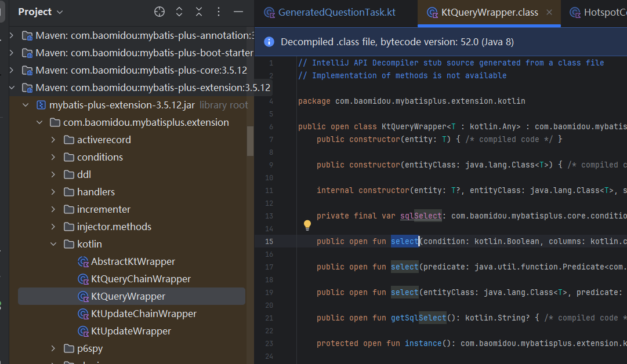
Task: Click select in the entityClass overload line
Action: pos(405,293)
